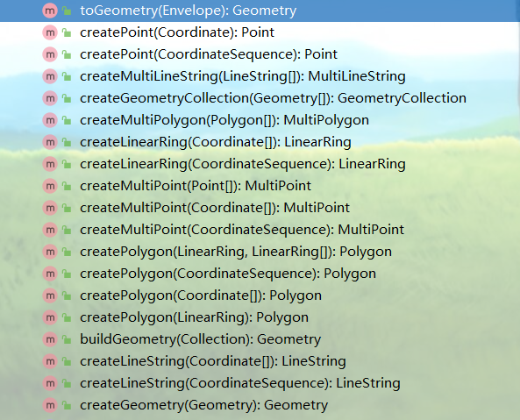The width and height of the screenshot is (520, 420).
Task: Click method icon beside createGeometryCollection(Geometry[])
Action: tap(50, 98)
